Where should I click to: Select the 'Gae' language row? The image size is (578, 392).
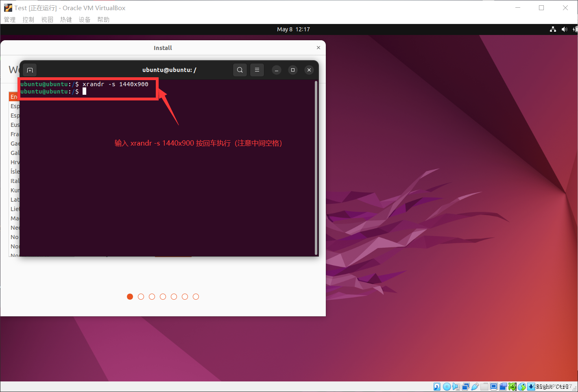(14, 144)
